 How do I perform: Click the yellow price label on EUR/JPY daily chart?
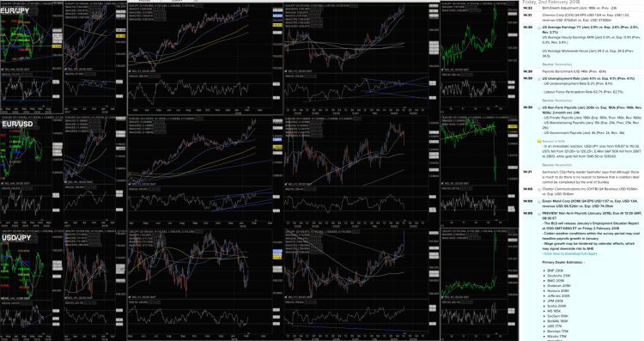point(277,25)
